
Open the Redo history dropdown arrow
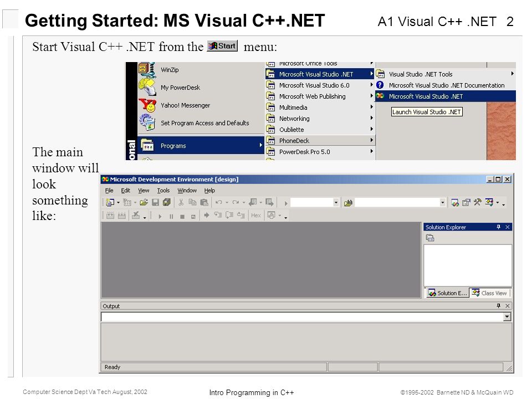pyautogui.click(x=244, y=203)
